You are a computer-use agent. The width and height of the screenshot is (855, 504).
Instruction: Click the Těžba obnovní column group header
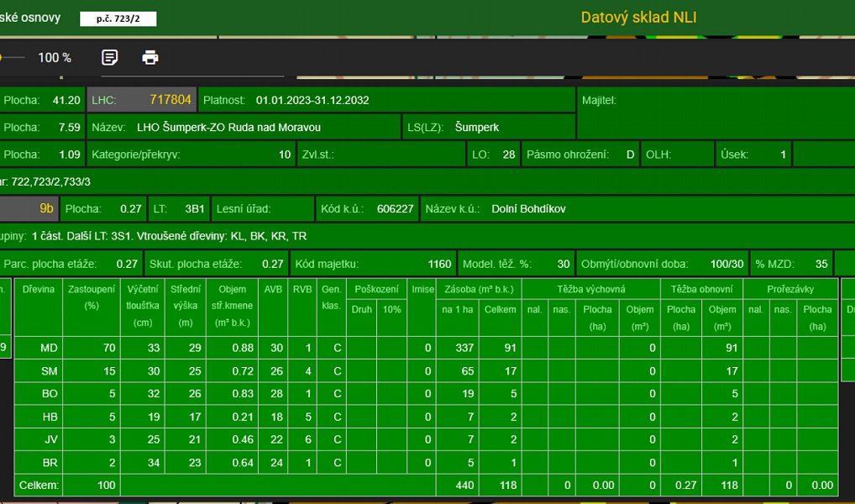click(702, 289)
